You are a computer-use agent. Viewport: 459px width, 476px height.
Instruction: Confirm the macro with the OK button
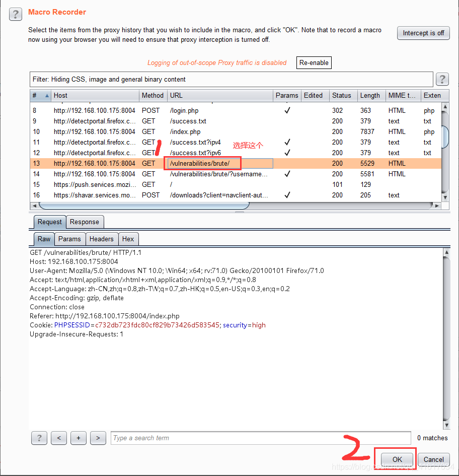pyautogui.click(x=397, y=459)
